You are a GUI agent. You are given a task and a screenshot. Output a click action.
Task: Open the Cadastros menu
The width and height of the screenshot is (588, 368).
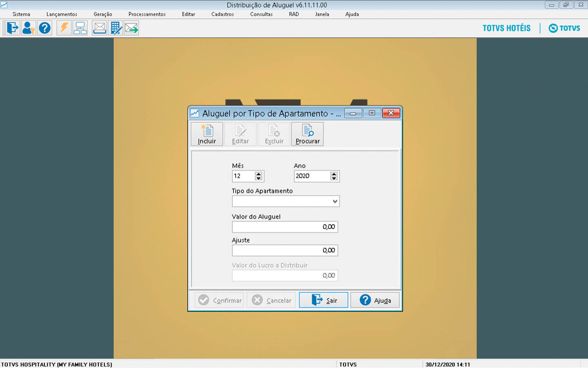point(223,14)
